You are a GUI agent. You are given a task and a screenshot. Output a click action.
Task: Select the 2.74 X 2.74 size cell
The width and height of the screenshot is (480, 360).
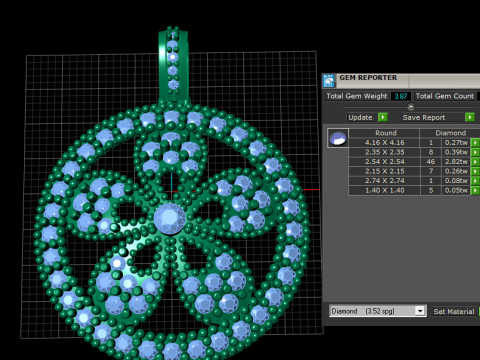[384, 181]
